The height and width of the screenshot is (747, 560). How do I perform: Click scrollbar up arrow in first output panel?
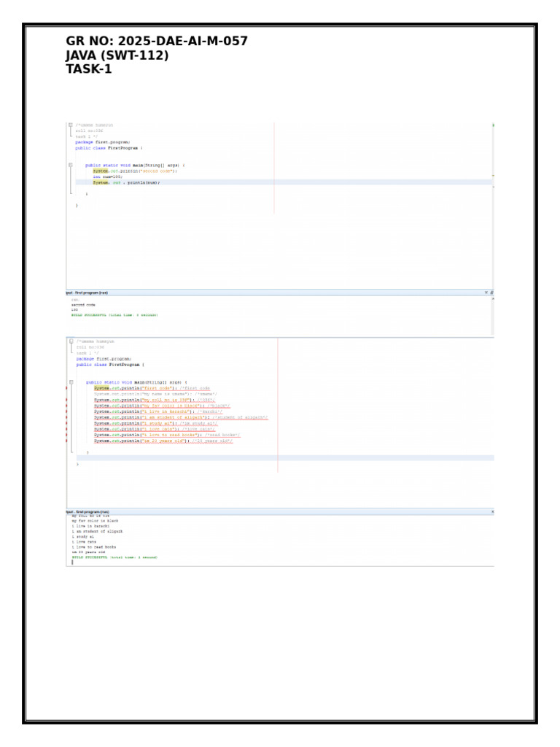click(x=493, y=298)
